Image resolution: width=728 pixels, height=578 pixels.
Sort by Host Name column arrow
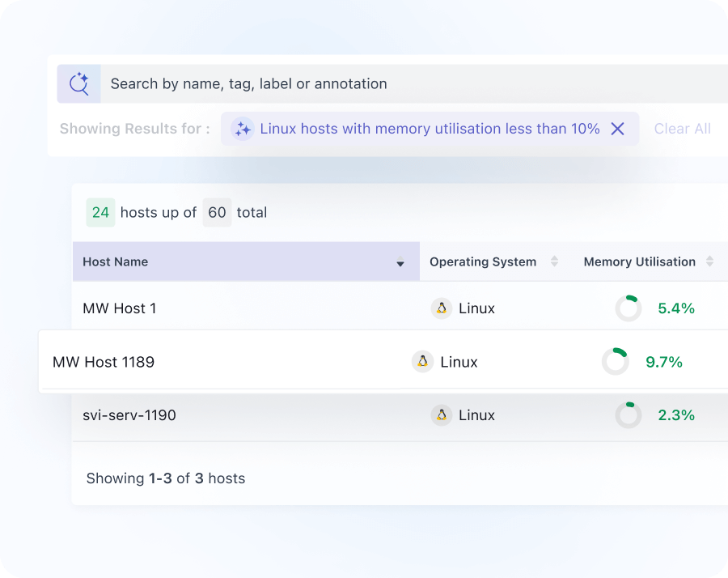(400, 262)
